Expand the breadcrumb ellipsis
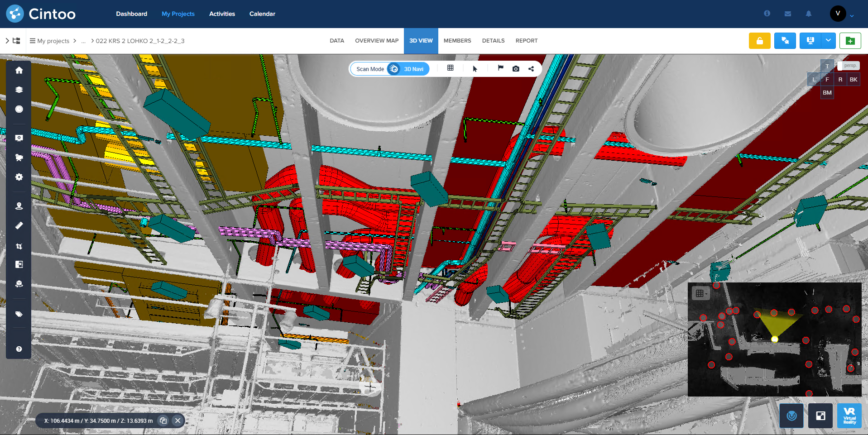The image size is (868, 435). [x=83, y=41]
